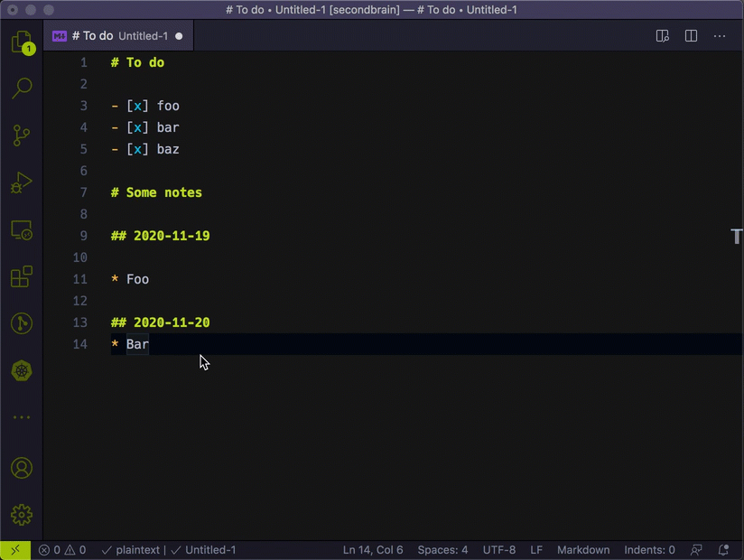Toggle the foo checkbox in markdown

pos(138,106)
